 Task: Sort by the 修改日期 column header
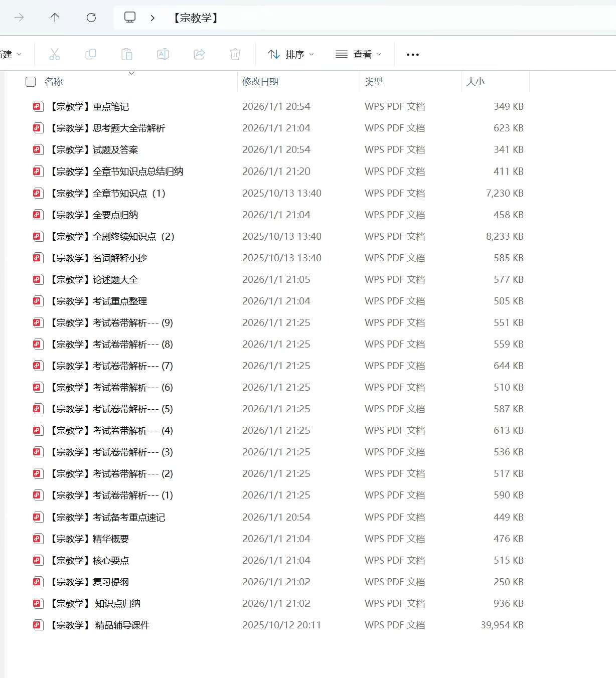(260, 82)
